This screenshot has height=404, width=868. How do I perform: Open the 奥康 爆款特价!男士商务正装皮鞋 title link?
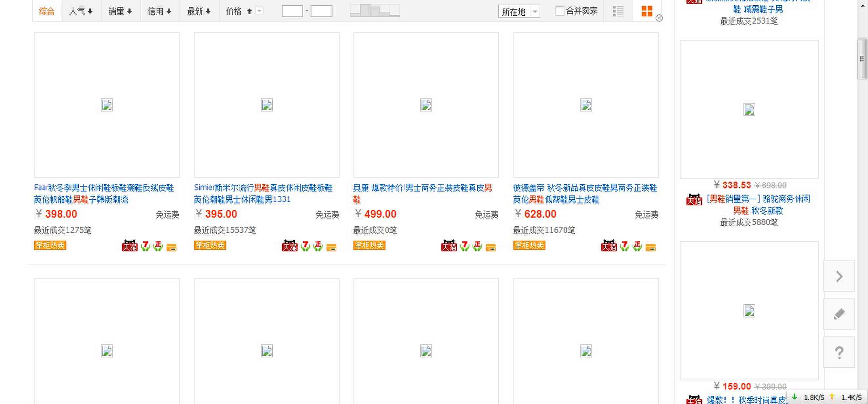pos(423,193)
